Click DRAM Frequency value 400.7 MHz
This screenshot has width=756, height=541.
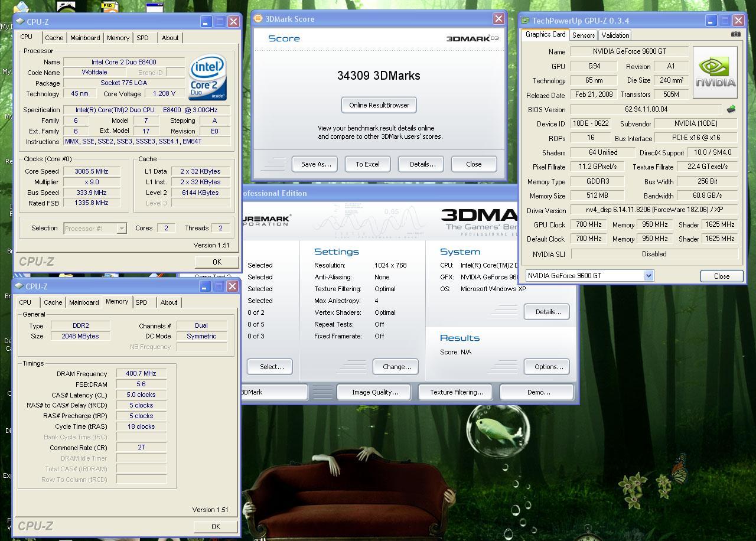click(141, 374)
